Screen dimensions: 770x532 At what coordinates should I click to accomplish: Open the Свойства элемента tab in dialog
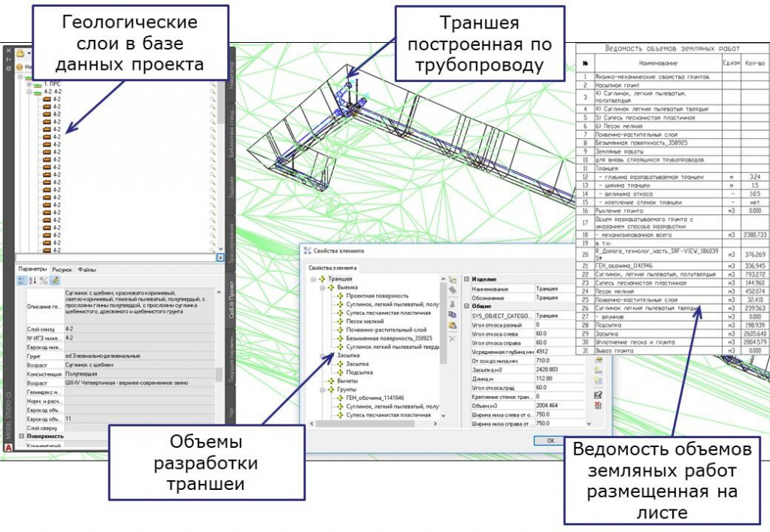click(x=333, y=268)
